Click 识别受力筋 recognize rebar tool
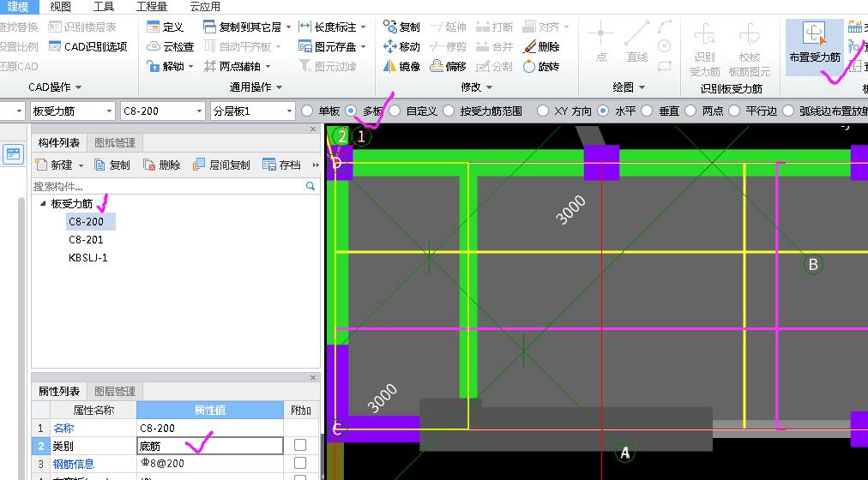Viewport: 868px width, 480px height. coord(704,50)
